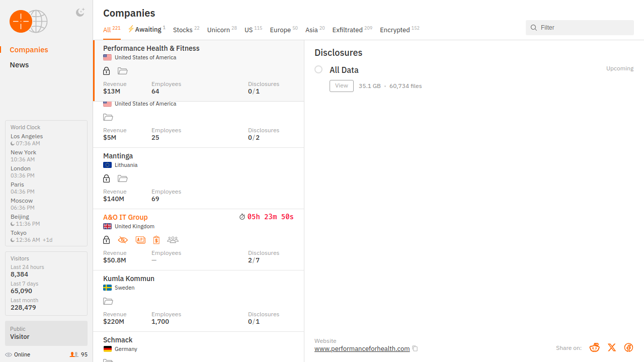644x362 pixels.
Task: Share on X (Twitter)
Action: pyautogui.click(x=612, y=348)
